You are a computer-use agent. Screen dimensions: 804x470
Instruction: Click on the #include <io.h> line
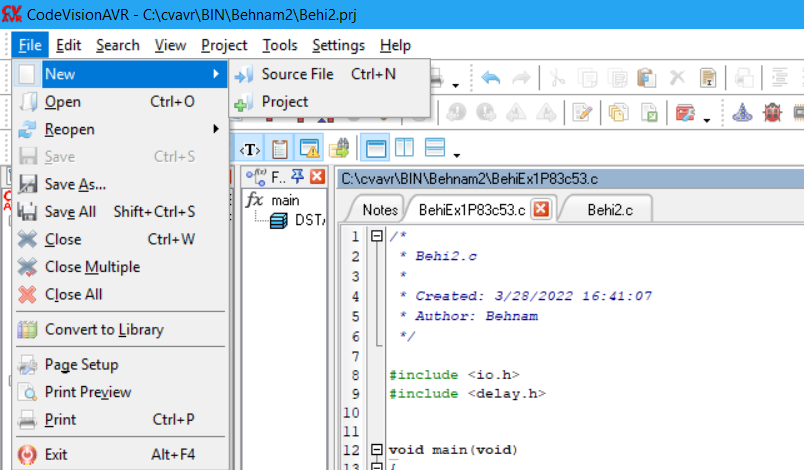coord(454,375)
